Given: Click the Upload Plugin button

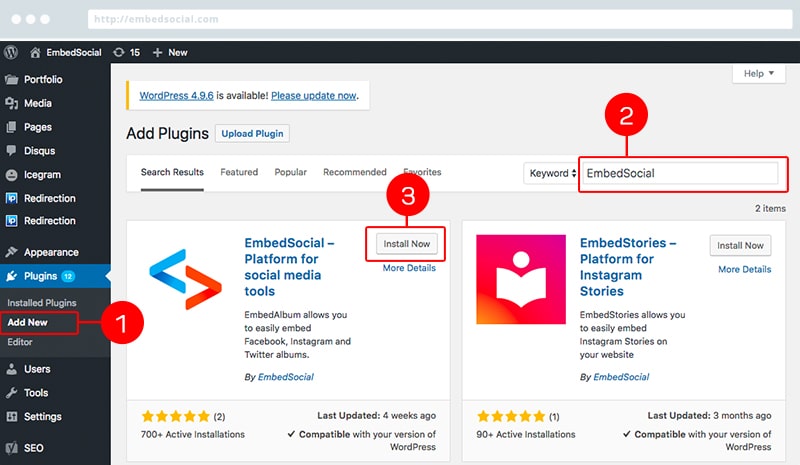Looking at the screenshot, I should pos(252,133).
